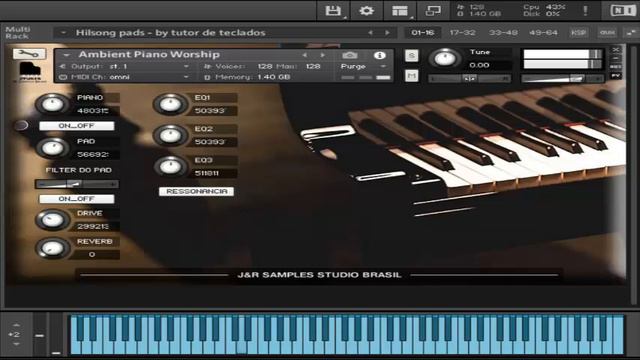Screen dimensions: 640x360
Task: Switch to instruments 17-32 page
Action: pyautogui.click(x=462, y=32)
